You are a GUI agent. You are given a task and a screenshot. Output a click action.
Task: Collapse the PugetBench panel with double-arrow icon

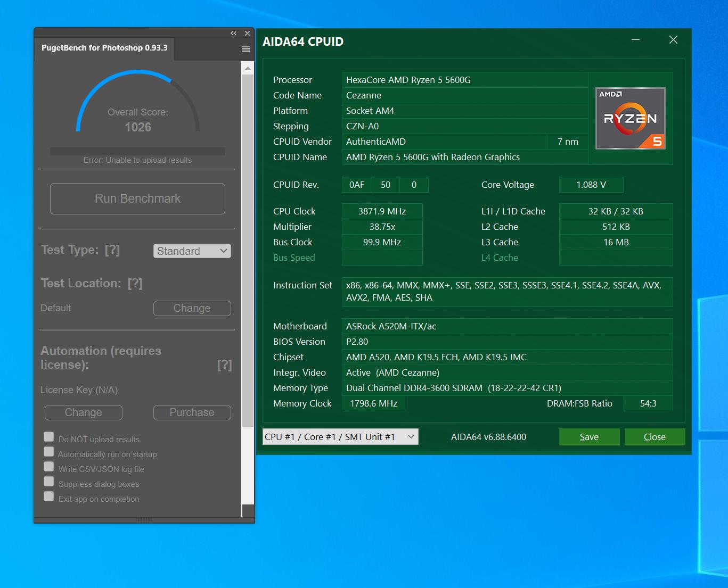233,34
